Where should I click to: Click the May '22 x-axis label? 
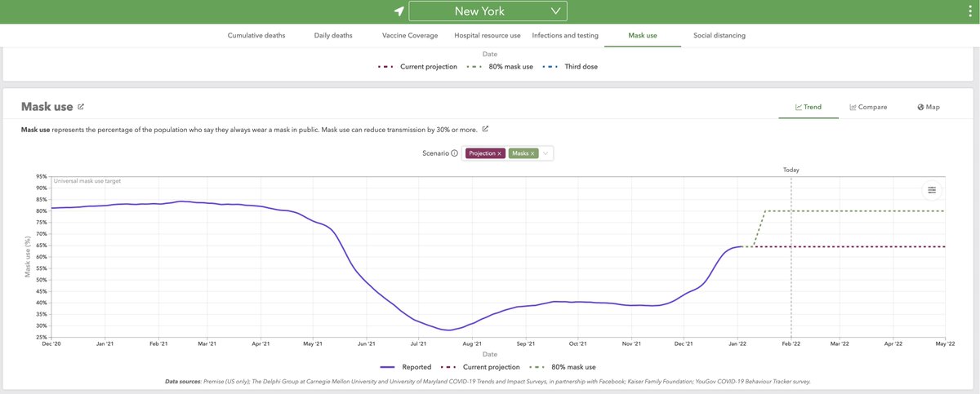coord(945,345)
